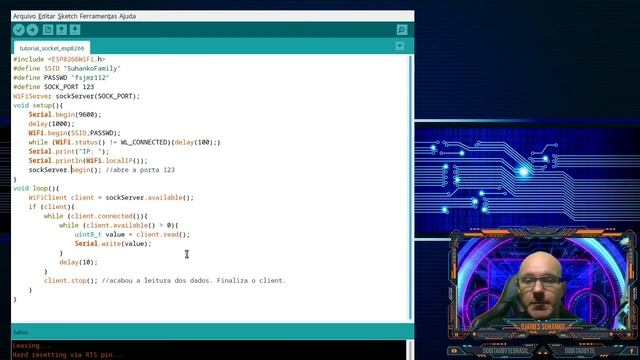The image size is (640, 360).
Task: Click the '#include <ESP8266WiFi.h>' line
Action: (59, 59)
